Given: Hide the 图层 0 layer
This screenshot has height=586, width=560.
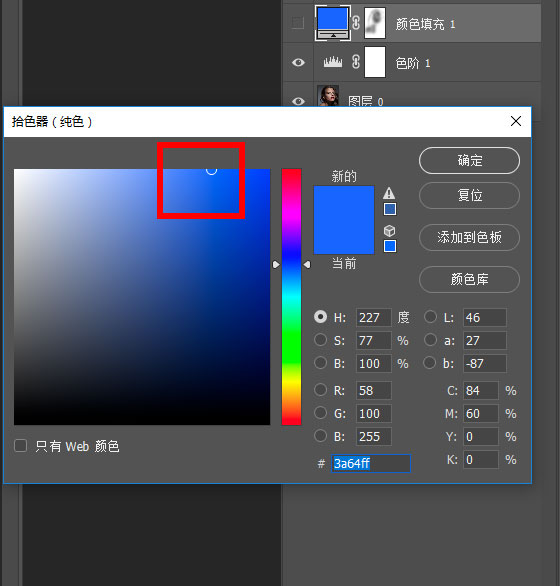Looking at the screenshot, I should tap(298, 101).
